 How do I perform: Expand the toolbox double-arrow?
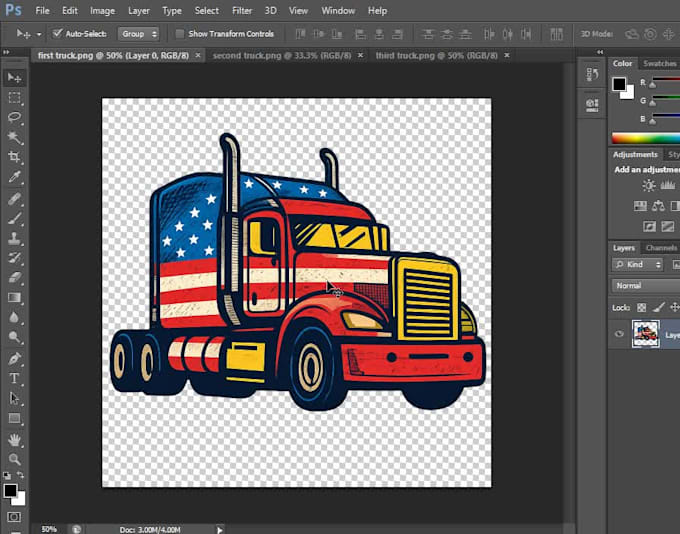click(6, 52)
